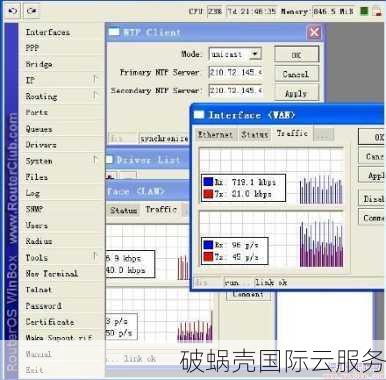Click the WAN packets-per-second traffic graph

point(271,239)
